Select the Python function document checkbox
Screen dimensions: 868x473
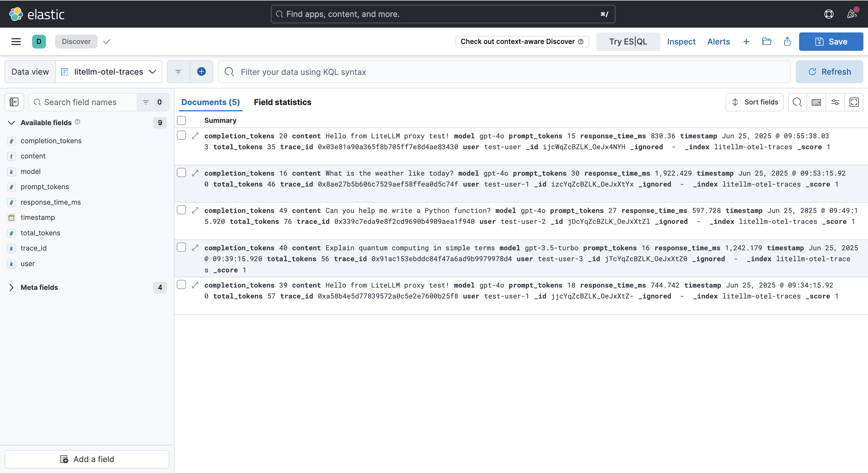click(181, 210)
